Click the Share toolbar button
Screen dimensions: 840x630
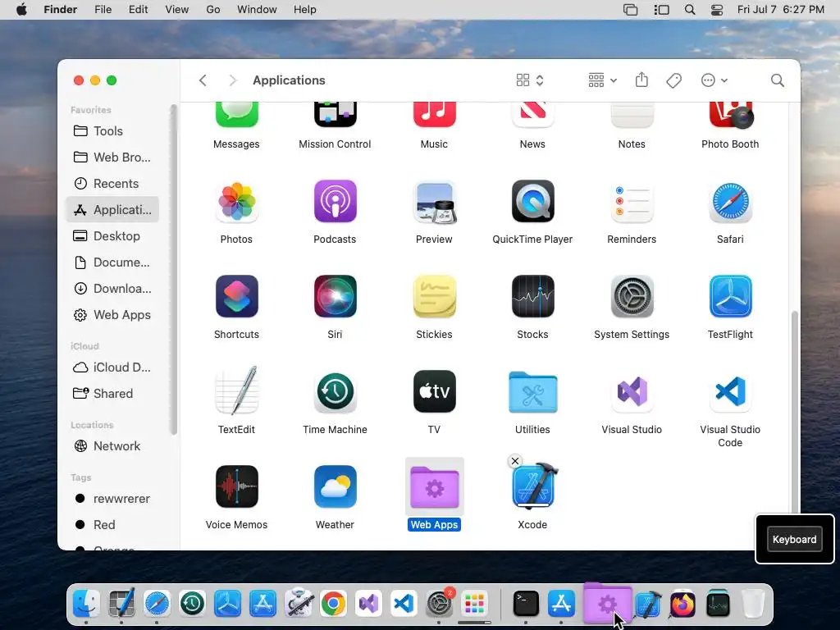coord(641,80)
